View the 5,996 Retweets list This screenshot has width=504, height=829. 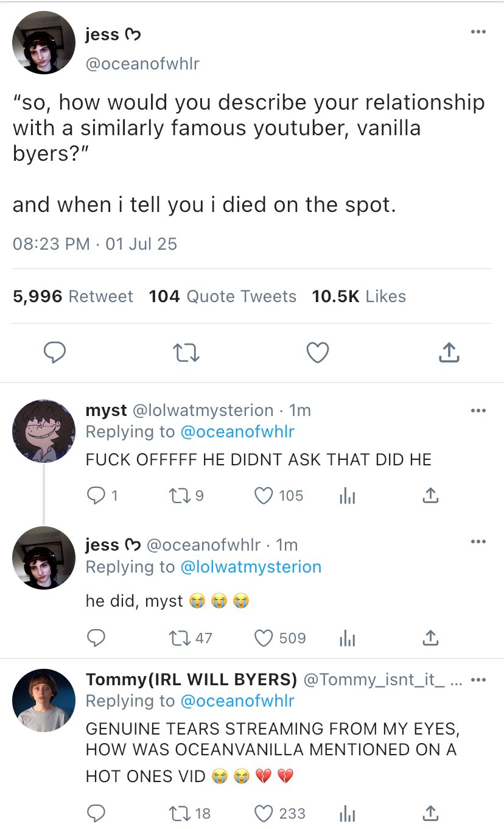click(73, 297)
